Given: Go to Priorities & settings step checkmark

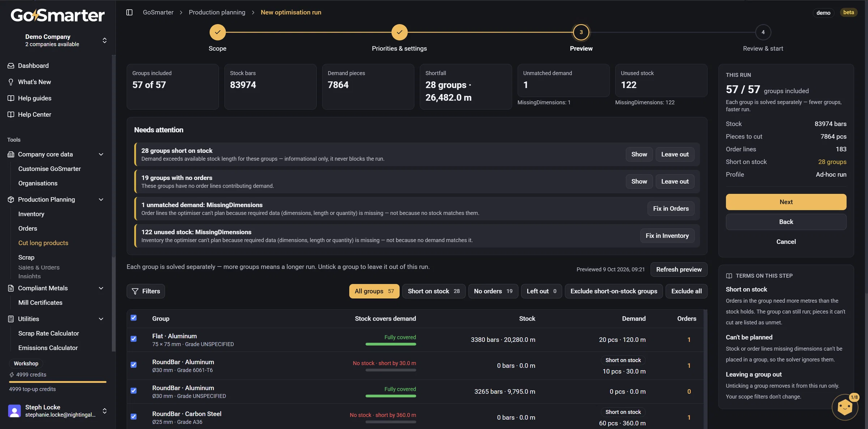Looking at the screenshot, I should click(399, 32).
